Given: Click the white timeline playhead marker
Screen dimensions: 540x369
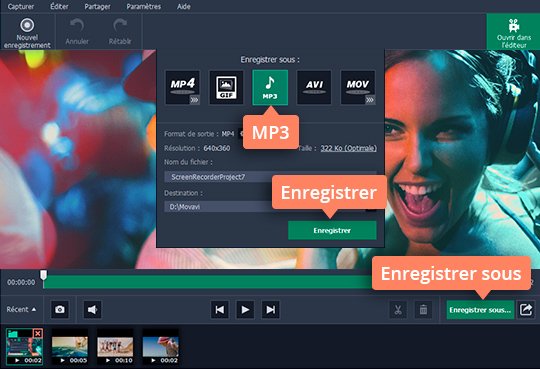Looking at the screenshot, I should 43,275.
